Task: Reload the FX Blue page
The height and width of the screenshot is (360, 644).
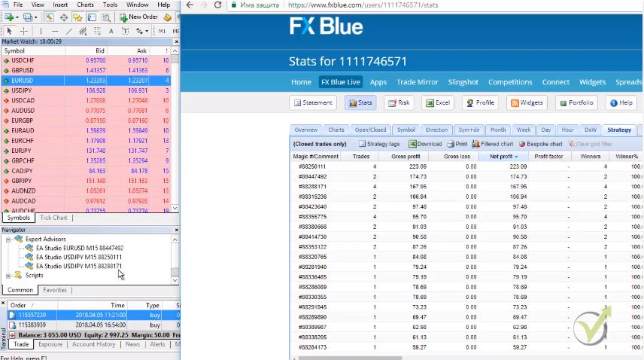Action: pyautogui.click(x=218, y=5)
